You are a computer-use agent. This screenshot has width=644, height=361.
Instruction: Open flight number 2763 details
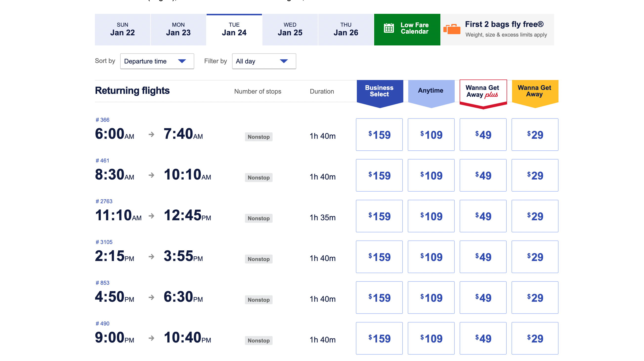coord(104,201)
